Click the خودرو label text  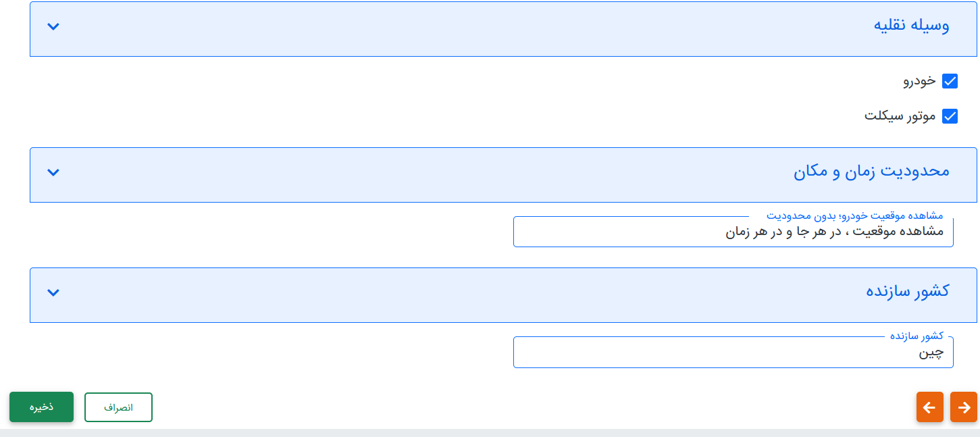pyautogui.click(x=920, y=81)
